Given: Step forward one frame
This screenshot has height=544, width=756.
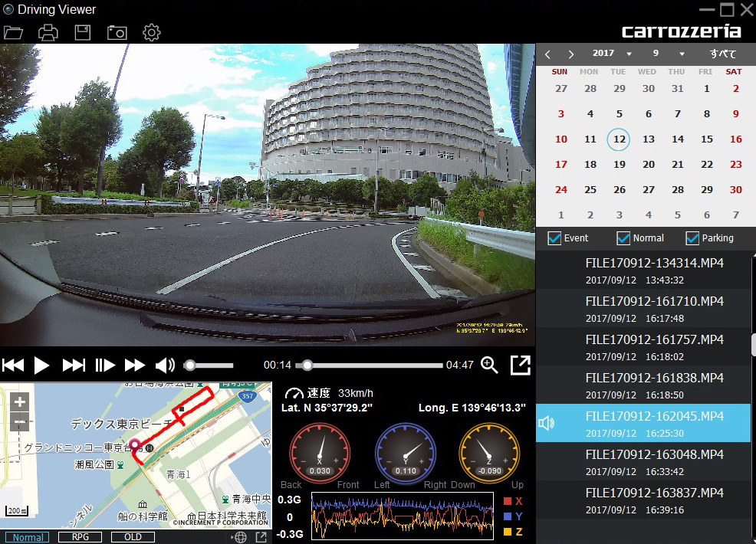Looking at the screenshot, I should click(x=105, y=365).
